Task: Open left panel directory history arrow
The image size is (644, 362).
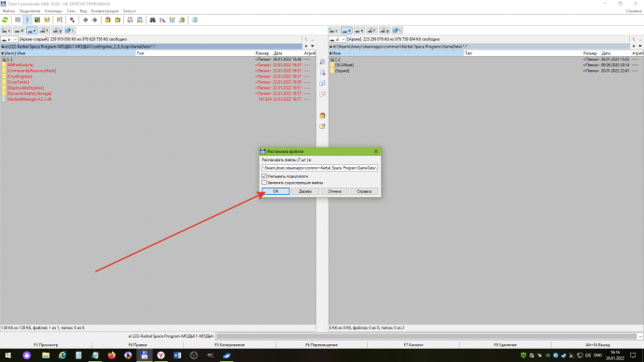Action: [312, 47]
